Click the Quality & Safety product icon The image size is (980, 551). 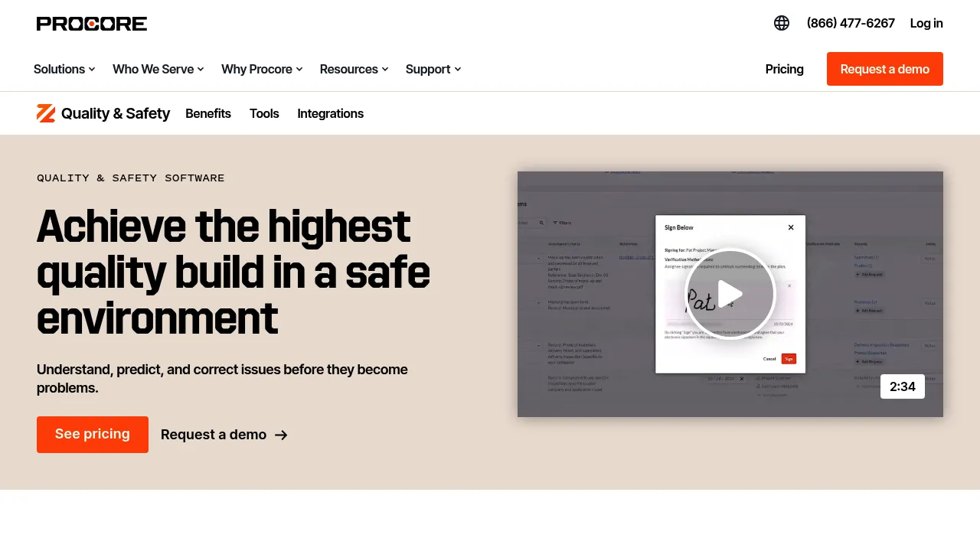tap(46, 113)
